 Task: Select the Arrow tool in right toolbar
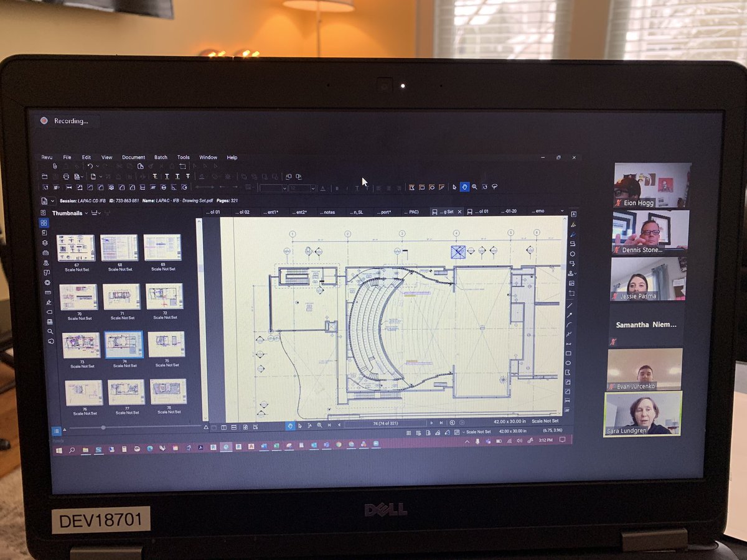570,315
